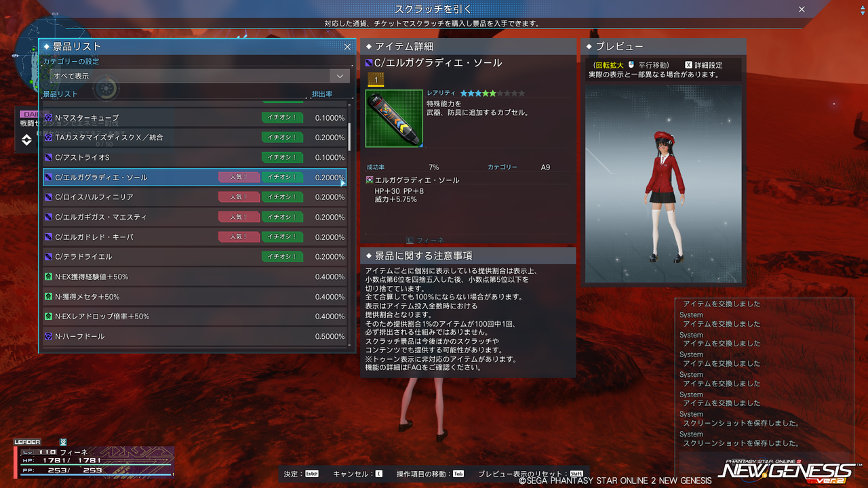Select the C/ロイスハルフィニリア prize row
Image resolution: width=868 pixels, height=488 pixels.
(x=195, y=197)
